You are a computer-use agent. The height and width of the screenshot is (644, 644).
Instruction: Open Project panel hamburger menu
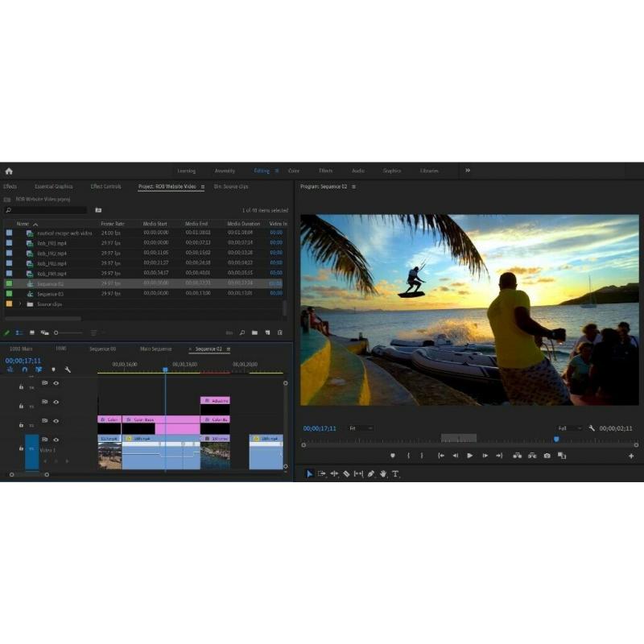coord(203,187)
